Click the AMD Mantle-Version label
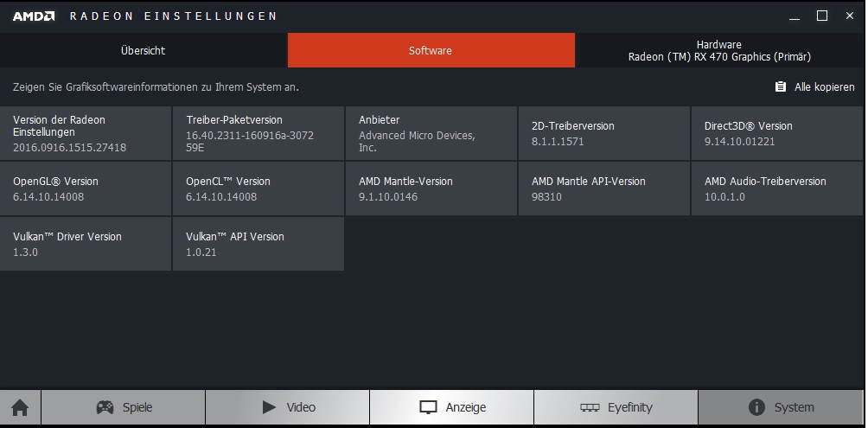Image resolution: width=868 pixels, height=428 pixels. point(405,182)
